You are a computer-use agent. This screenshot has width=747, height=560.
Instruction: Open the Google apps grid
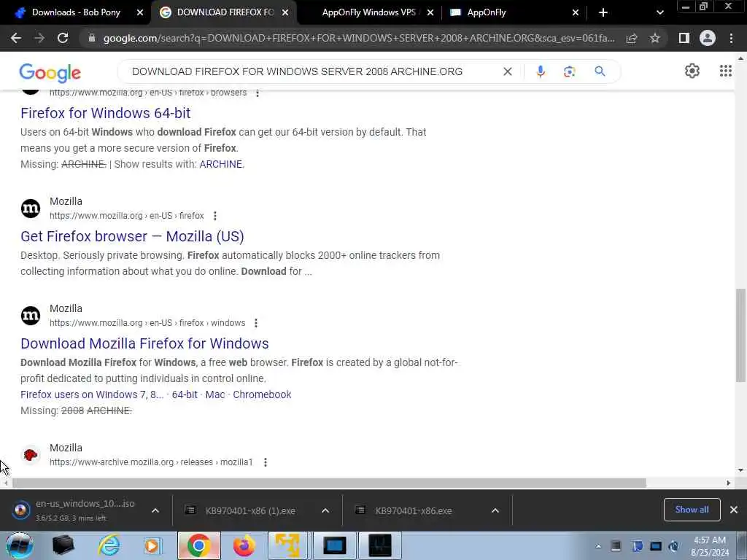tap(726, 71)
